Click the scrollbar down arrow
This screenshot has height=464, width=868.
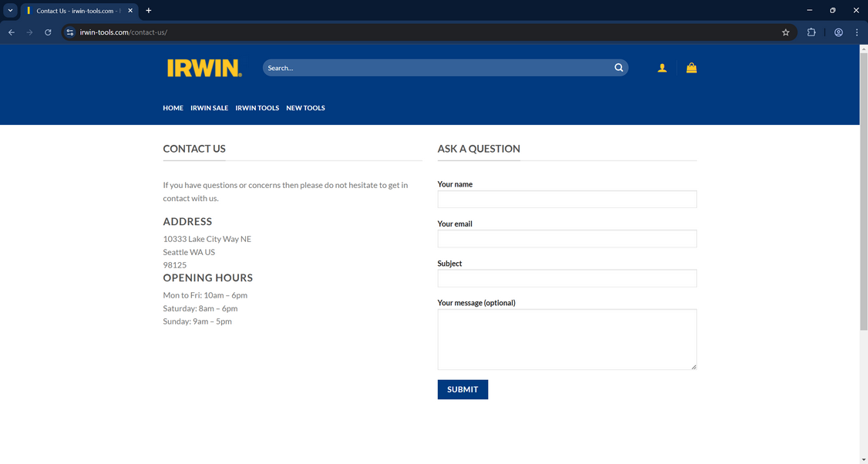(863, 459)
